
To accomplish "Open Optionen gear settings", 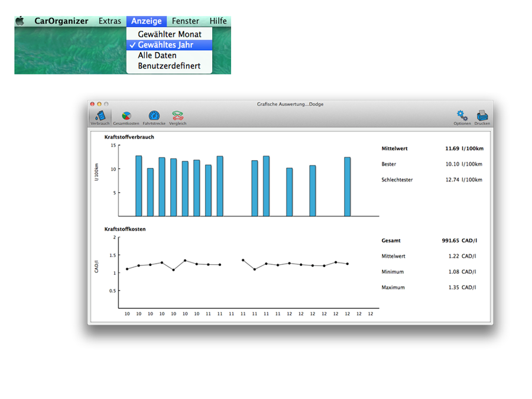I will [x=462, y=117].
